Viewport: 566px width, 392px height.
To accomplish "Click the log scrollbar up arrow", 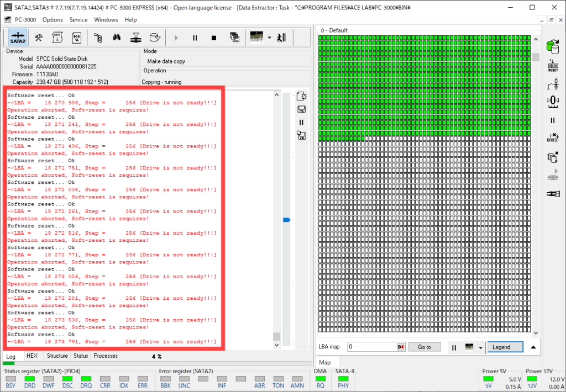I will click(x=276, y=95).
